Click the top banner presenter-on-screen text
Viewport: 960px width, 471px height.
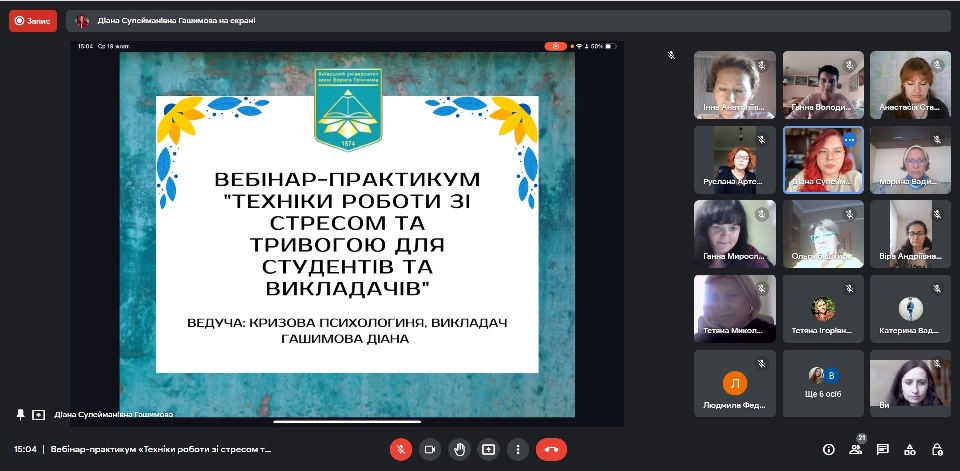pos(176,21)
